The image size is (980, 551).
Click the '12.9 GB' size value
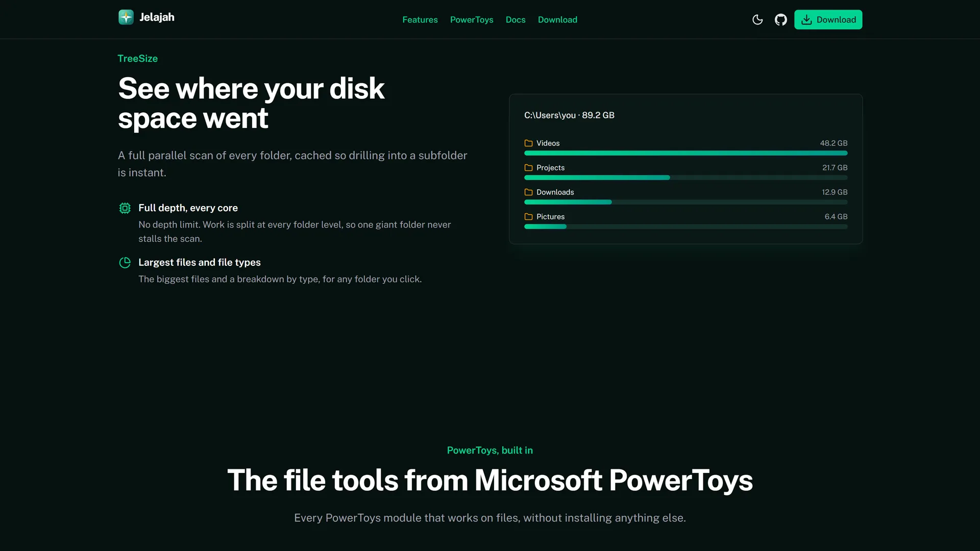click(x=835, y=192)
